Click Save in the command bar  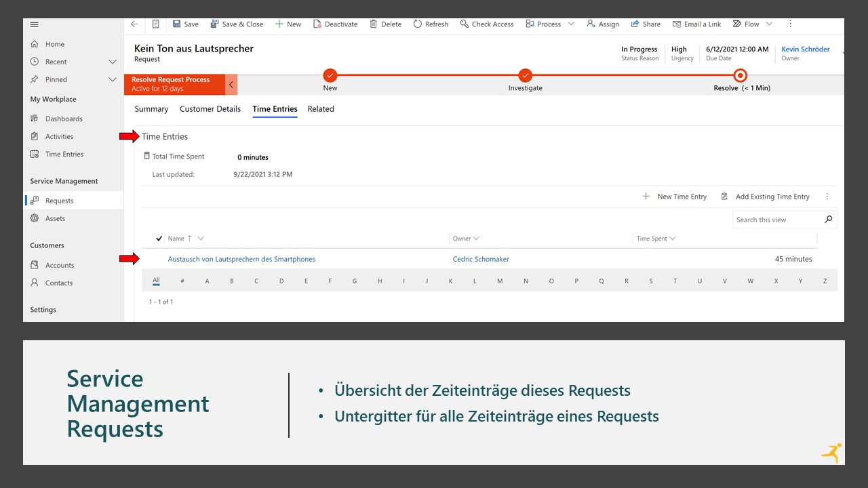[186, 24]
